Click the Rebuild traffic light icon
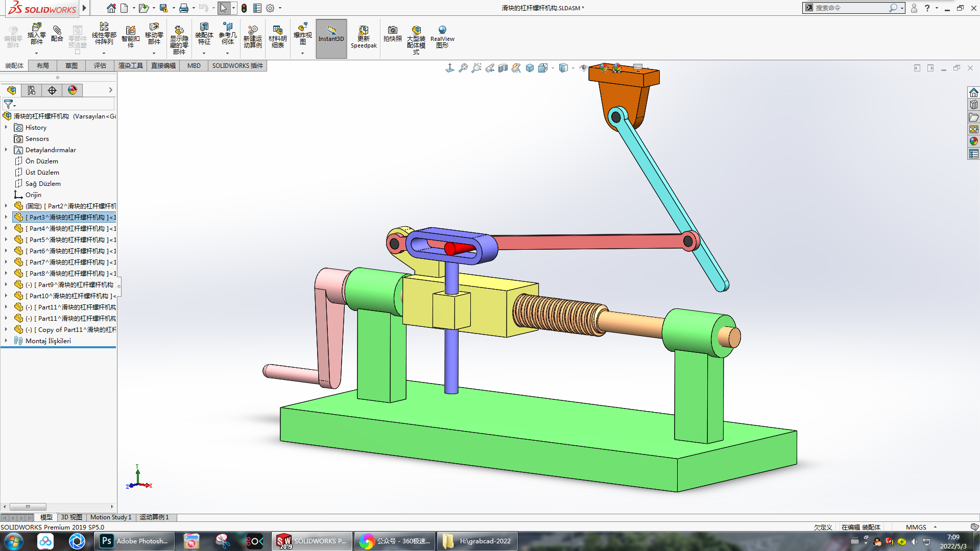Screen dimensions: 980x551 (x=244, y=8)
